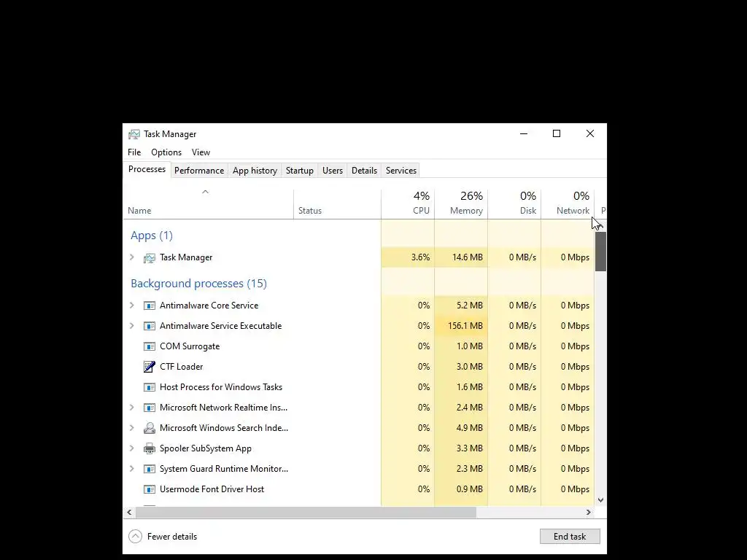Screen dimensions: 747x560
Task: Maximize the Task Manager window
Action: pyautogui.click(x=557, y=134)
